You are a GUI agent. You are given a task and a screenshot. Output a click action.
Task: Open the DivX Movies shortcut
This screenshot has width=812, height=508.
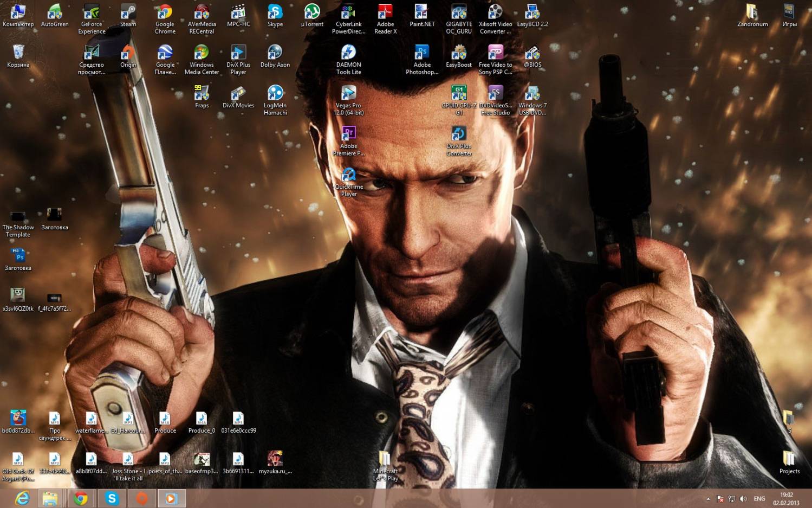[x=238, y=97]
